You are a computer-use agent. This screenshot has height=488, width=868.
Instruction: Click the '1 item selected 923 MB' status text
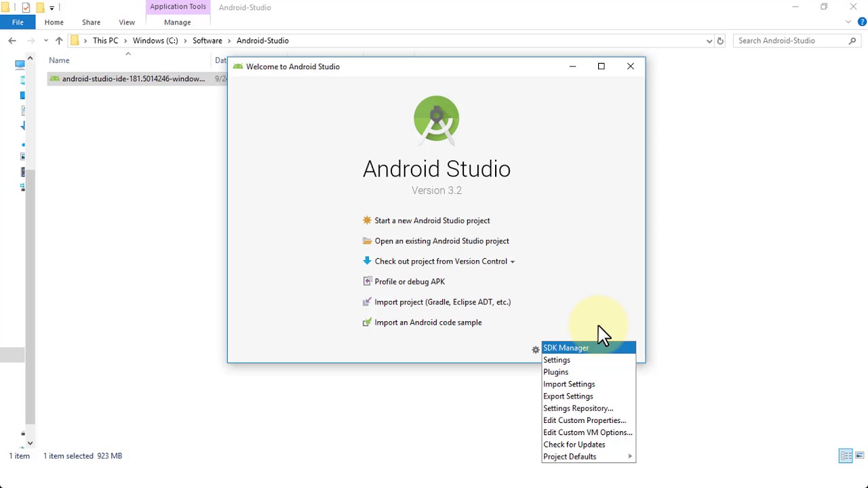[x=83, y=456]
